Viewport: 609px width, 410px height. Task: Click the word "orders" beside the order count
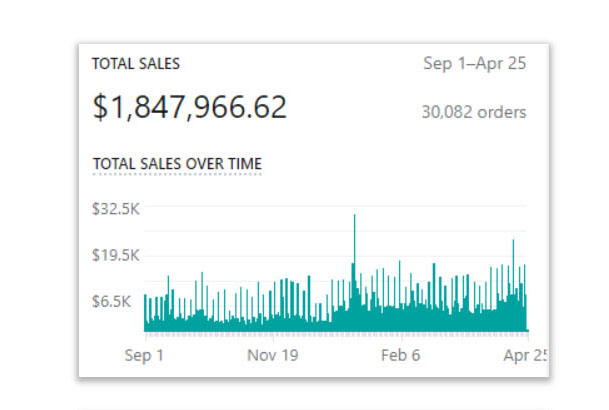(x=500, y=112)
